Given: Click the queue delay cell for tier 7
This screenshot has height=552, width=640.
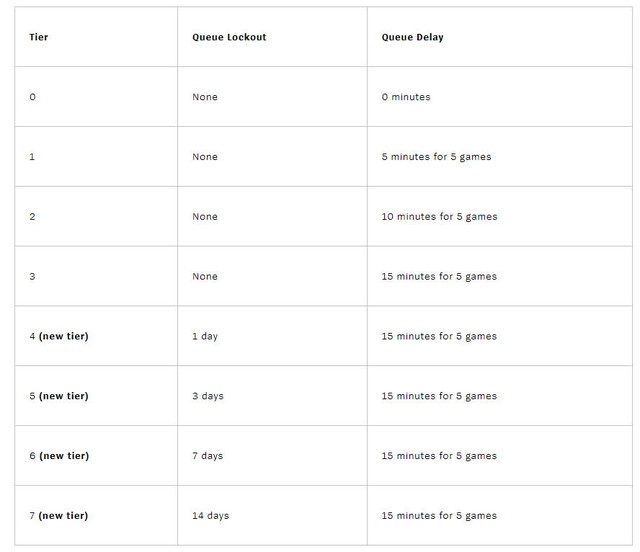Looking at the screenshot, I should [x=439, y=516].
